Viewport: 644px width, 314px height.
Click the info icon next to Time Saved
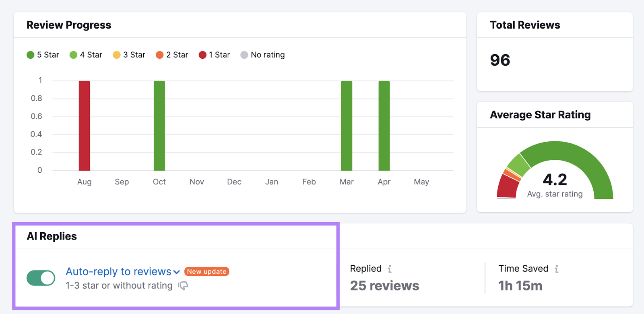[556, 269]
